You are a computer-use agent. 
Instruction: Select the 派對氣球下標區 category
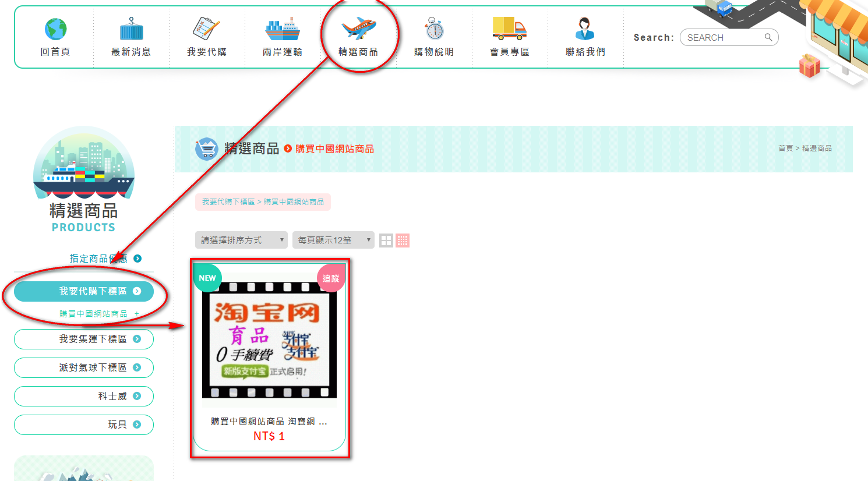click(x=84, y=367)
